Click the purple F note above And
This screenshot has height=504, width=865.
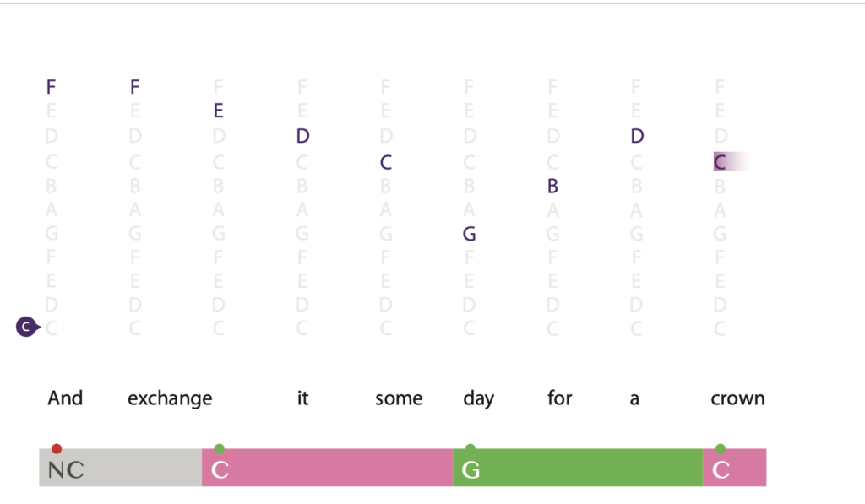51,87
